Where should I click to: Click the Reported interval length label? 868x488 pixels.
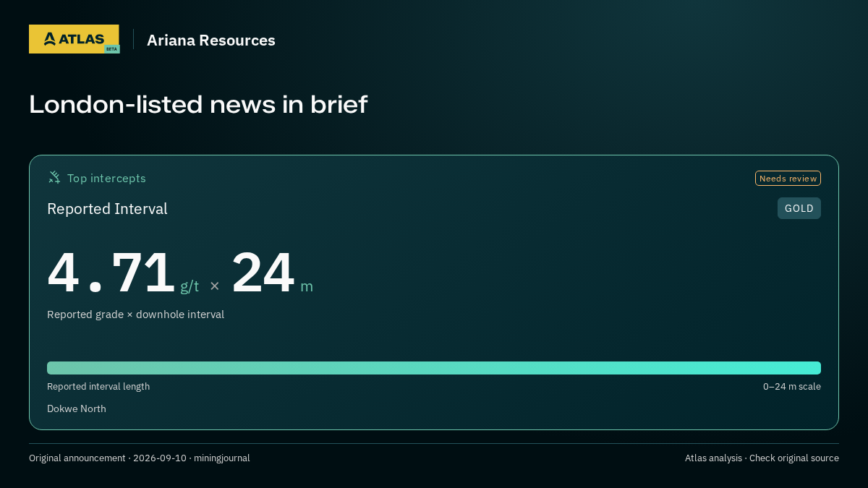coord(98,387)
